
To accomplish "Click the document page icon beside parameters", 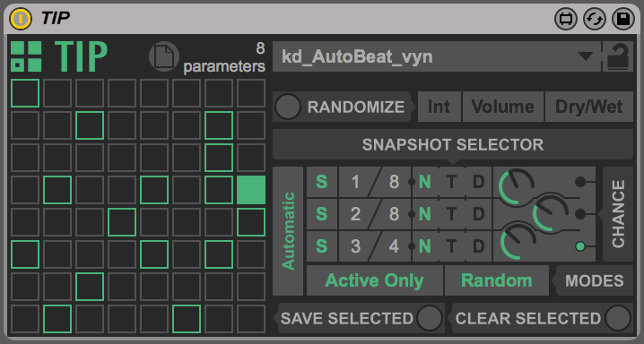I will (164, 56).
